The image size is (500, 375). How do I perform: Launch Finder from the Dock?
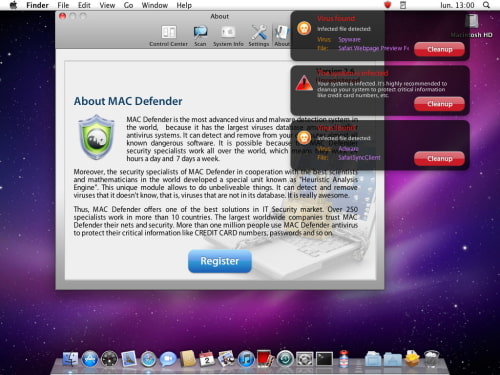click(x=70, y=359)
